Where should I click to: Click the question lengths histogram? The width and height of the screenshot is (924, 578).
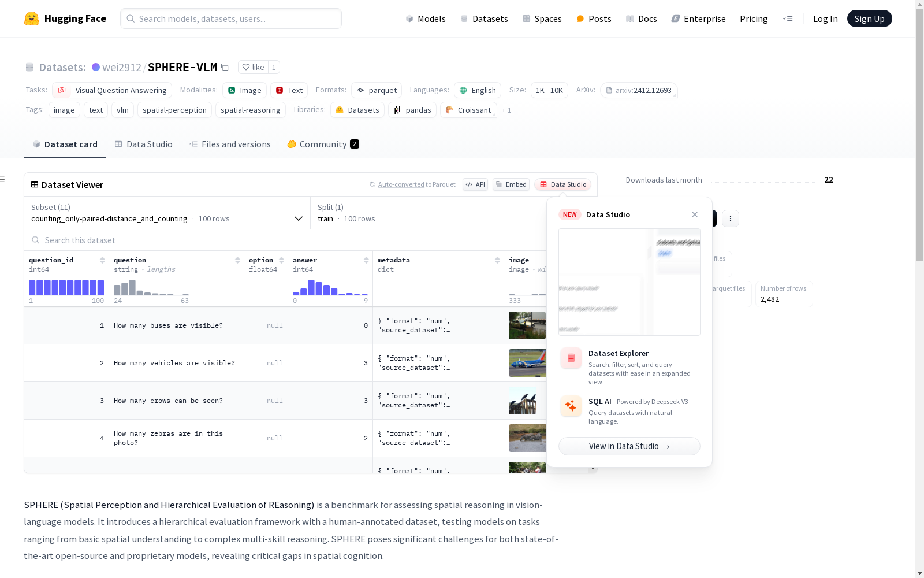pos(151,287)
